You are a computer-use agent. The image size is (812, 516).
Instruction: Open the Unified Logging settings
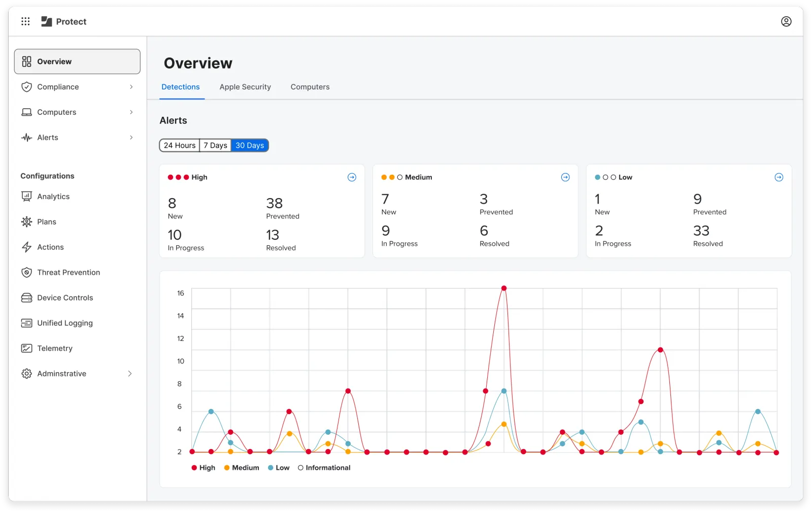click(64, 323)
